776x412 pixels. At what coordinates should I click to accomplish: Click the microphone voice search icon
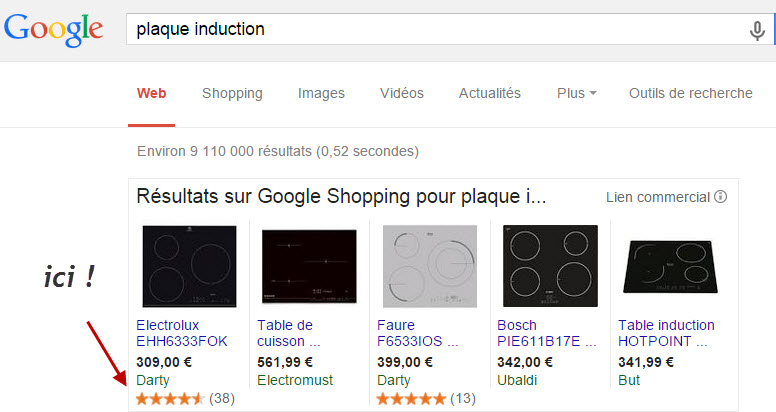click(x=756, y=31)
